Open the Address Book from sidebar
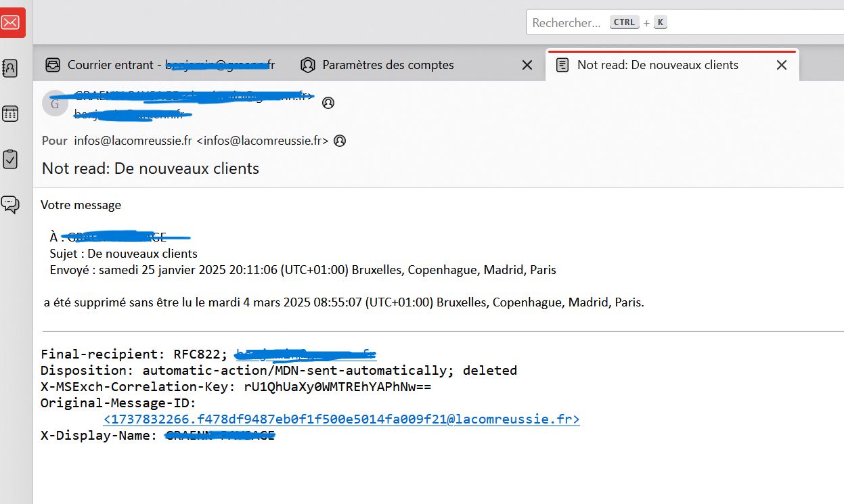This screenshot has width=844, height=504. pyautogui.click(x=11, y=68)
